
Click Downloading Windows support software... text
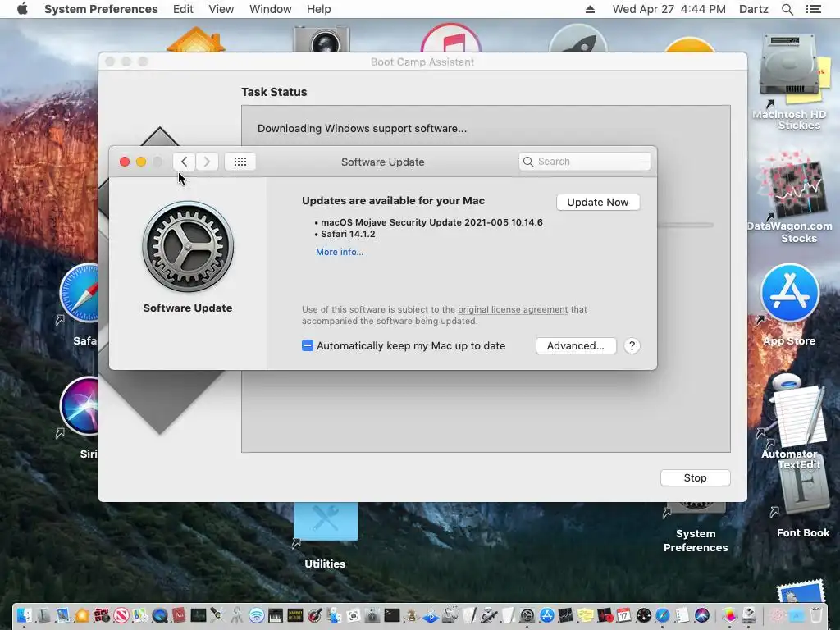click(x=362, y=129)
